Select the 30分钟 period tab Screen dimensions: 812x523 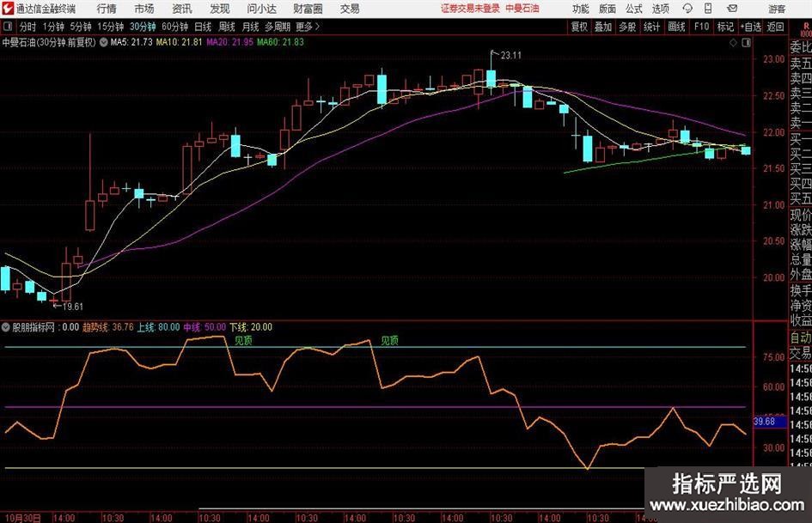143,27
